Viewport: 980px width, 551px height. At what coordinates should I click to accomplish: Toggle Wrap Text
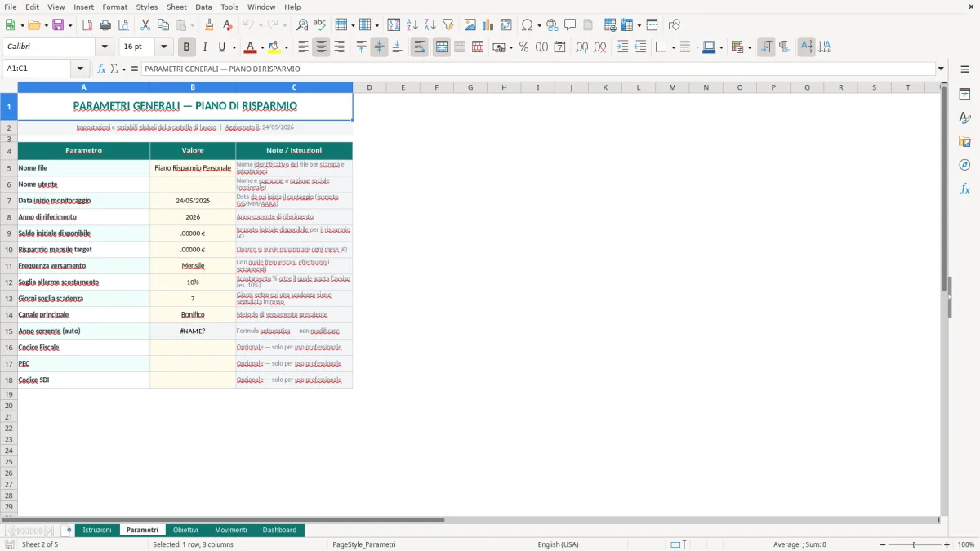click(x=420, y=47)
